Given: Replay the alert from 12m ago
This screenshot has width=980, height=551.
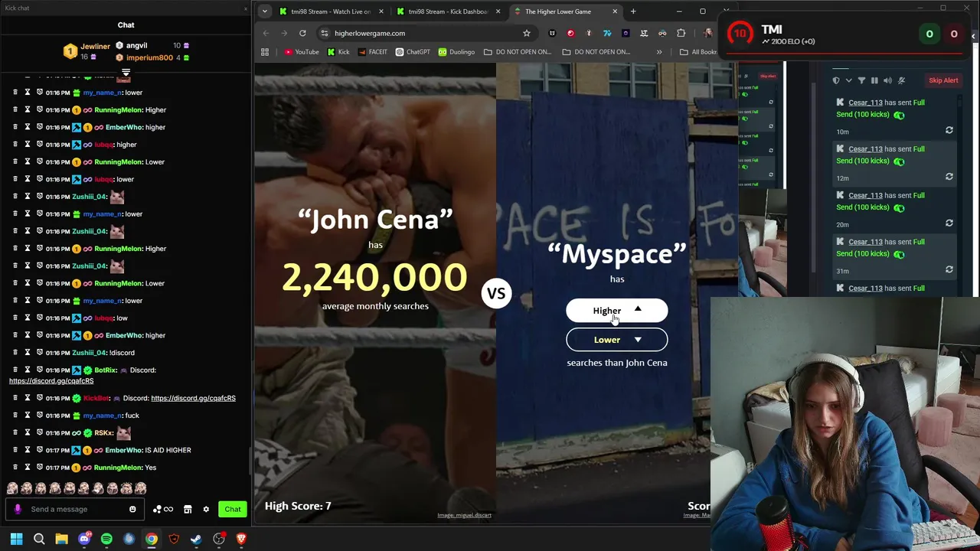Looking at the screenshot, I should coord(949,177).
